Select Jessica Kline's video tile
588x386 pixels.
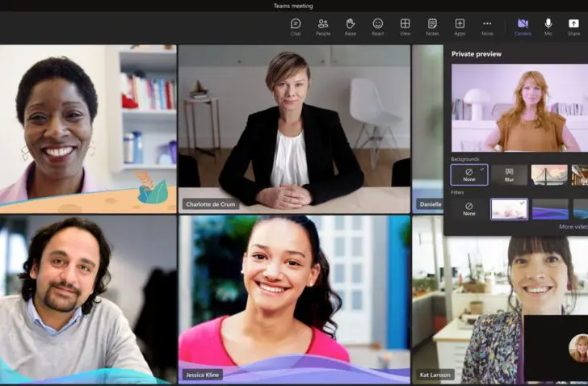[294, 300]
